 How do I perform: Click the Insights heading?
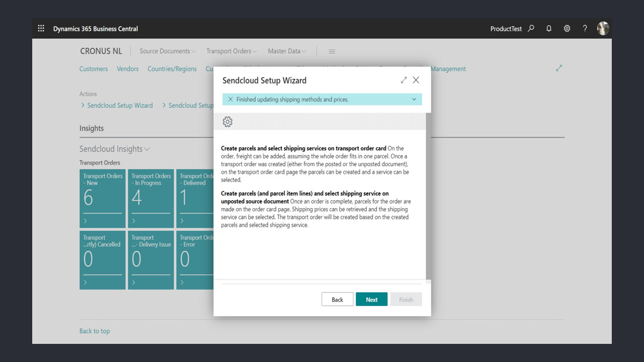(x=92, y=128)
